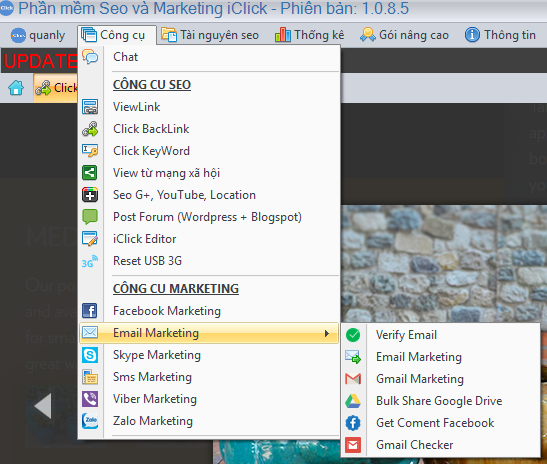Open the Thống kê menu

(x=309, y=35)
